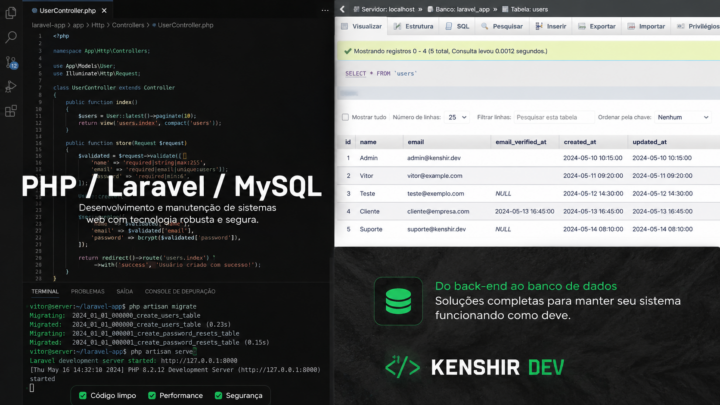Click the Exportar tab icon
The width and height of the screenshot is (720, 405).
(582, 26)
